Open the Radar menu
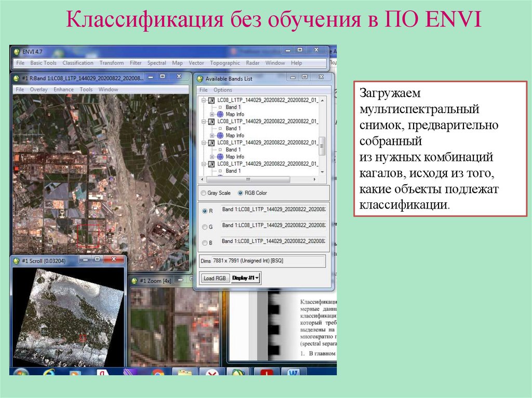Screen dimensions: 532x398 click(x=252, y=63)
